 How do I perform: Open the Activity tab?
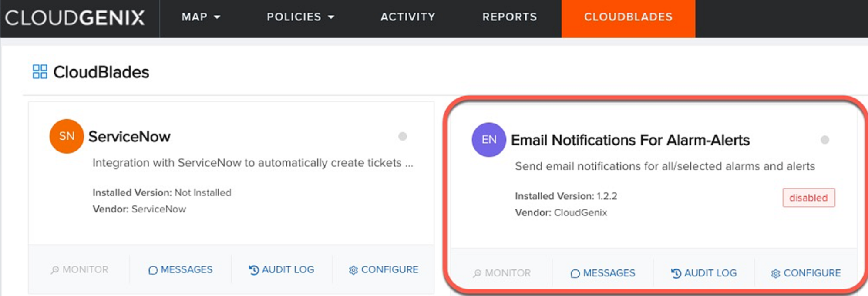[x=407, y=17]
